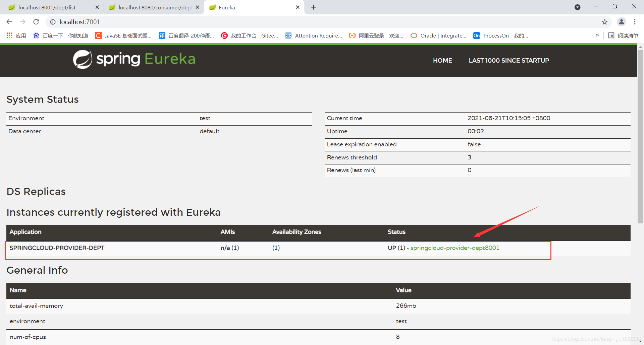The width and height of the screenshot is (644, 345).
Task: Show more bookmarks chevron
Action: [x=597, y=35]
